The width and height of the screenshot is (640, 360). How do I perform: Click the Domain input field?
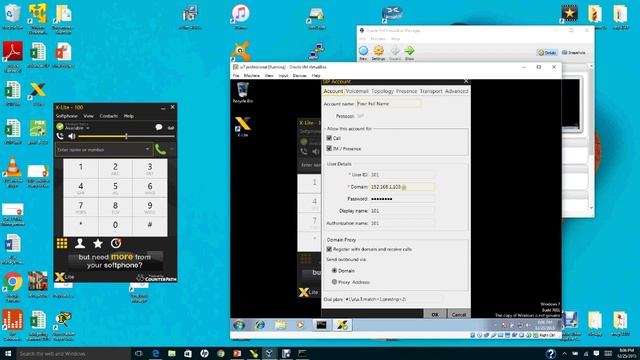402,187
